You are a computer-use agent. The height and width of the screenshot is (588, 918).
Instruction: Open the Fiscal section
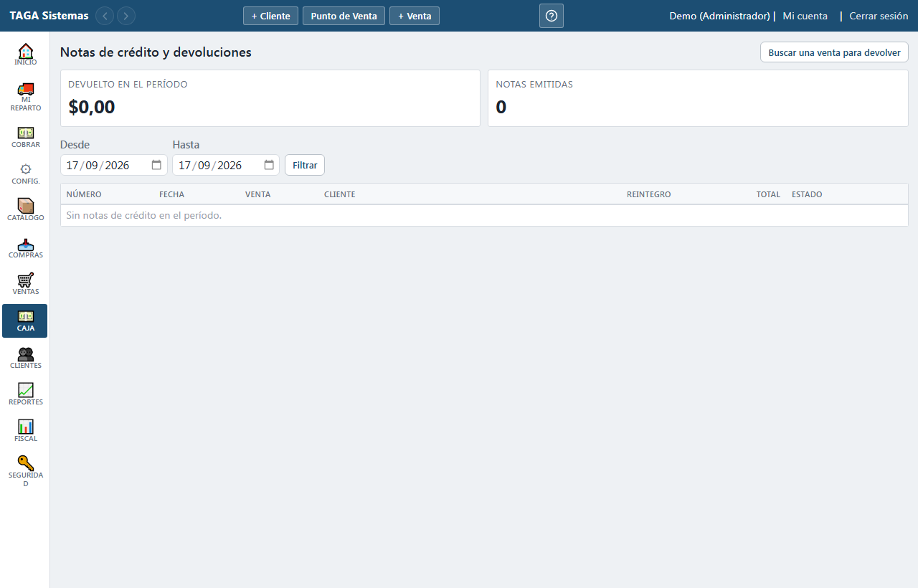point(25,431)
